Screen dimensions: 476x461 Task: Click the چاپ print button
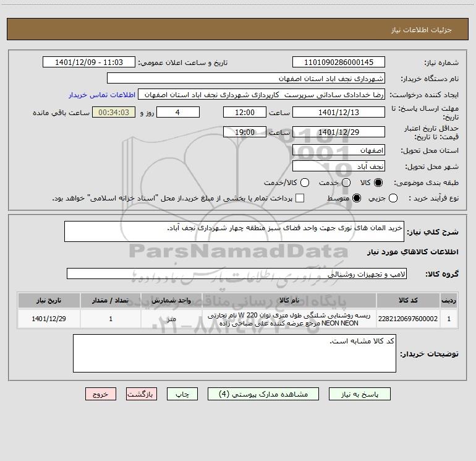tap(182, 394)
